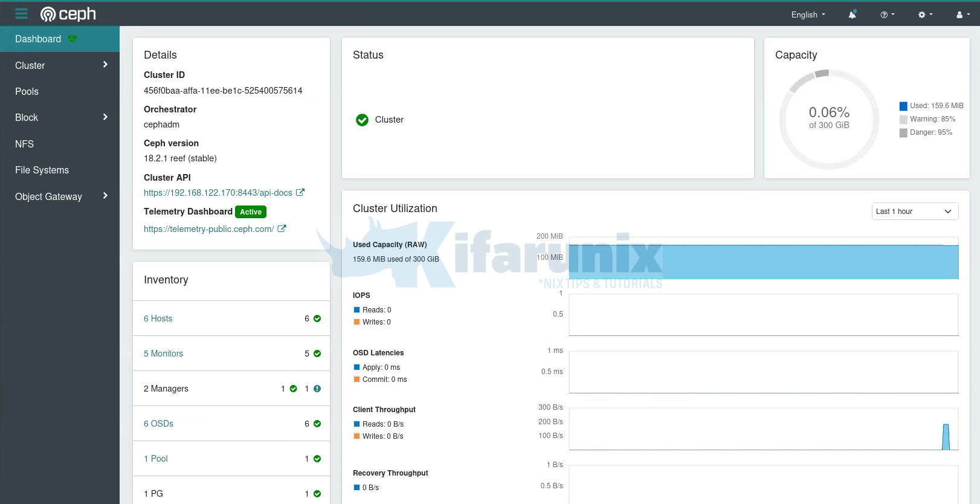Open the user profile menu

pyautogui.click(x=962, y=15)
